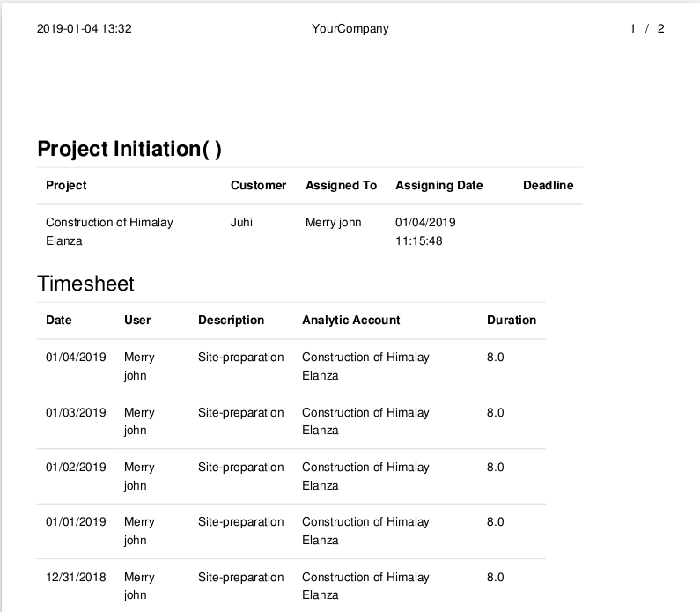Click the Project column header
The image size is (700, 612).
(x=66, y=185)
